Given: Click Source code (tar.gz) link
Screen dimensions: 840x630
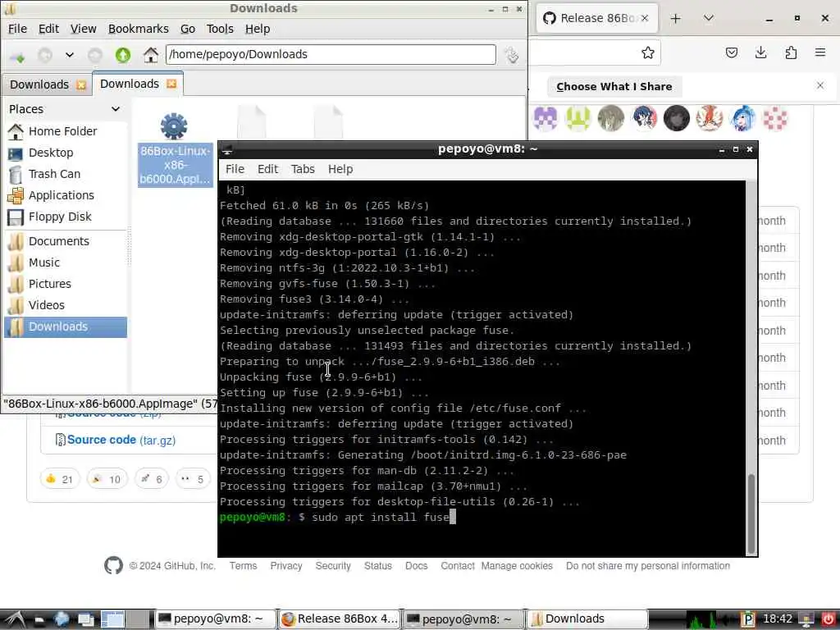Looking at the screenshot, I should pos(121,440).
